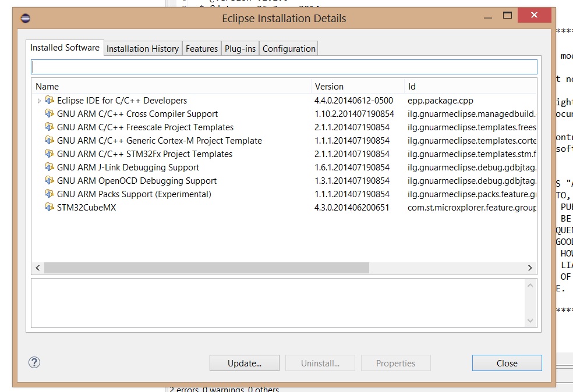Open the Features tab

201,48
